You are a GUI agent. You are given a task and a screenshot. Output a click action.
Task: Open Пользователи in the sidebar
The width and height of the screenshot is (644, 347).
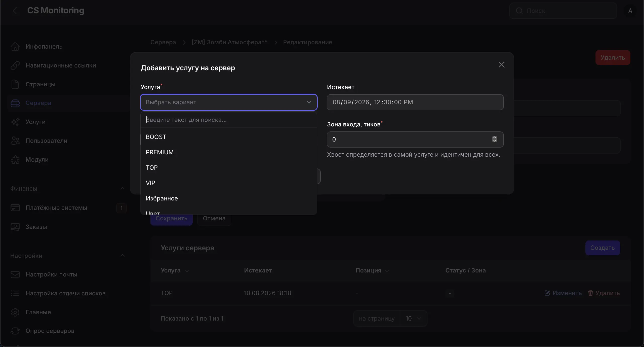(68, 141)
